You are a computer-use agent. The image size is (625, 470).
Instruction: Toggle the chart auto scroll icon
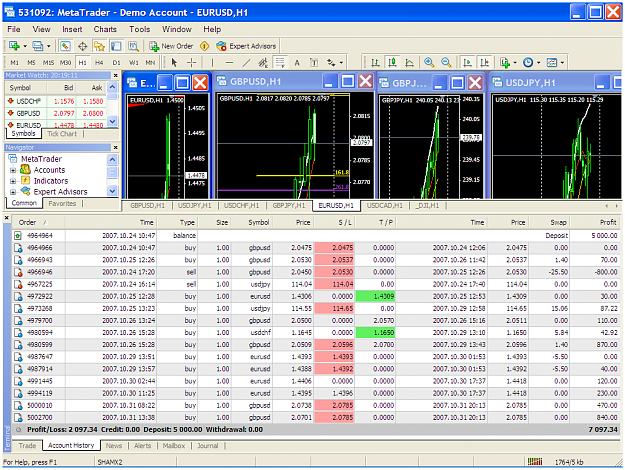coord(467,63)
